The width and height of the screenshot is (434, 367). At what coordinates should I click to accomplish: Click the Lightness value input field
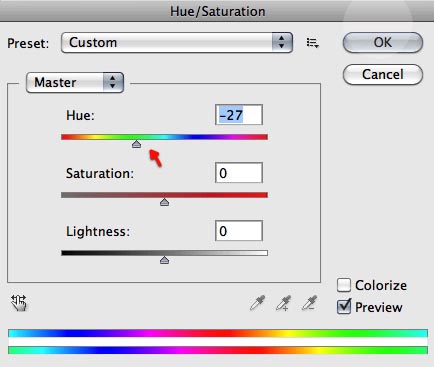(239, 231)
